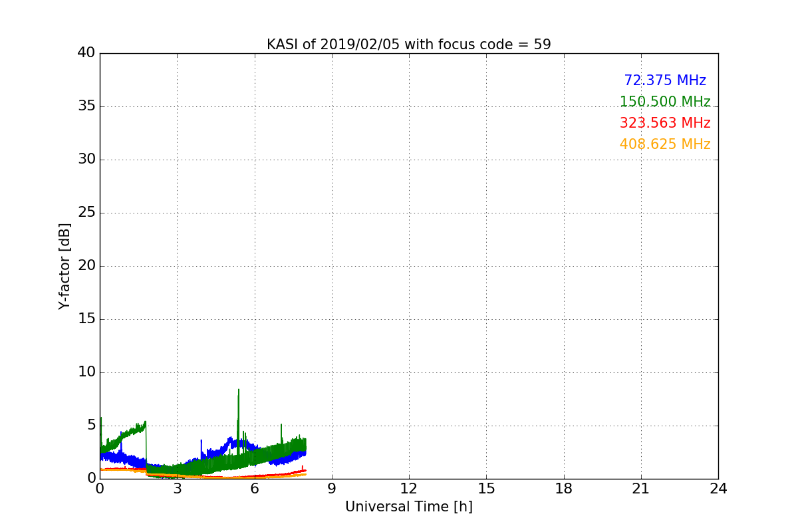Click the x-axis tick label 6
Image resolution: width=798 pixels, height=532 pixels.
(255, 489)
